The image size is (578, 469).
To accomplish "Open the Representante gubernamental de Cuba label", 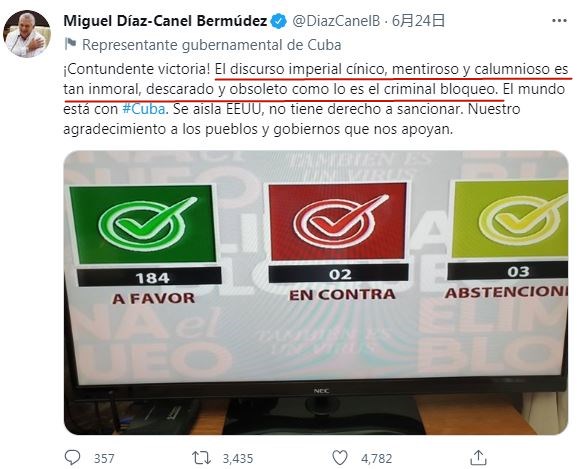I will 212,45.
